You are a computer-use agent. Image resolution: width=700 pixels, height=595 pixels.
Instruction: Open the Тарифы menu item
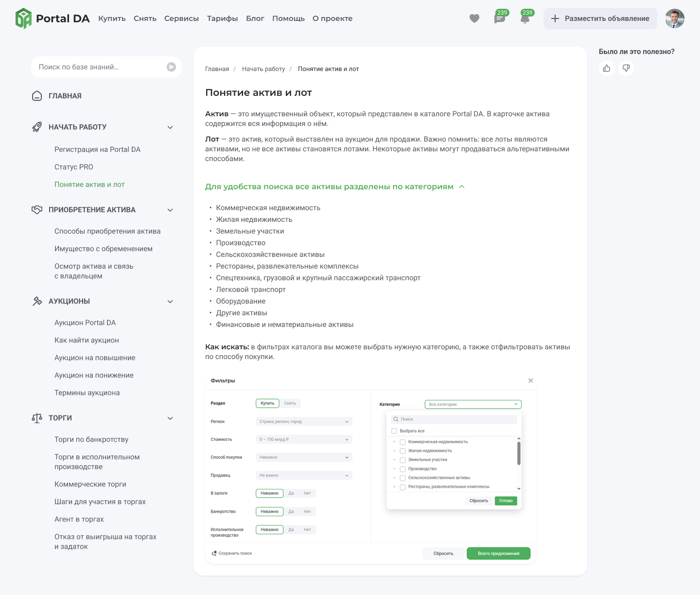pos(222,18)
